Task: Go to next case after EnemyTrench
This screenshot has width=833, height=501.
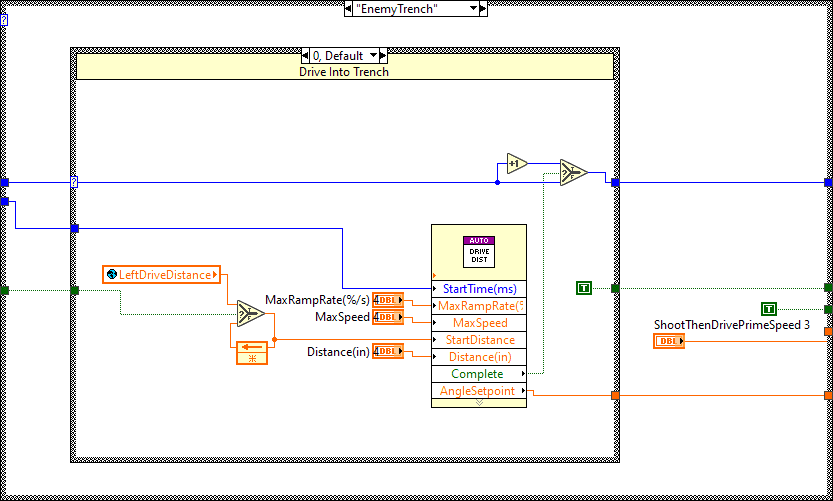Action: pyautogui.click(x=482, y=8)
